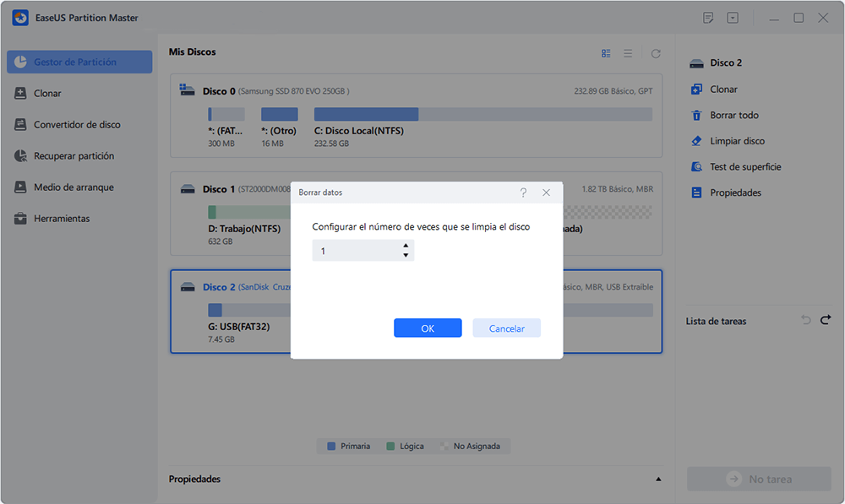
Task: Click the Disco 0 drive icon
Action: 187,90
